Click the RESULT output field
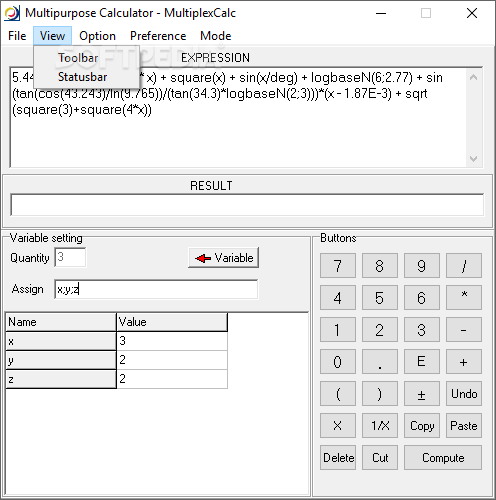496x500 pixels. [x=247, y=205]
